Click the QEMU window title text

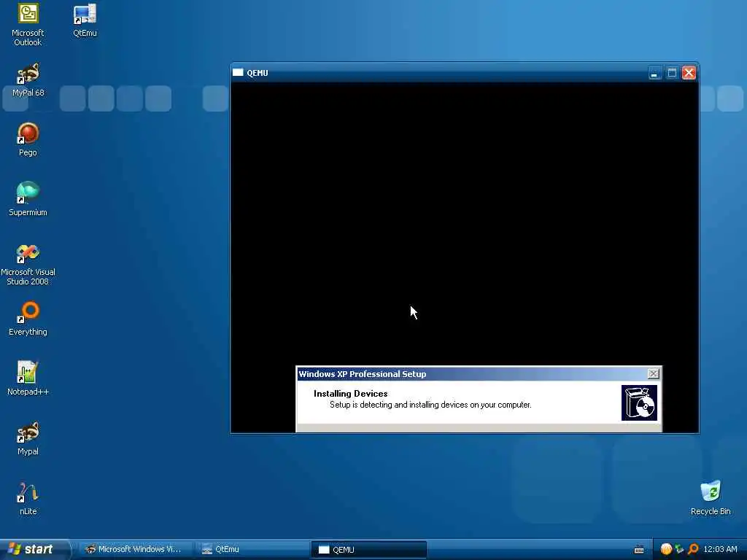(258, 73)
